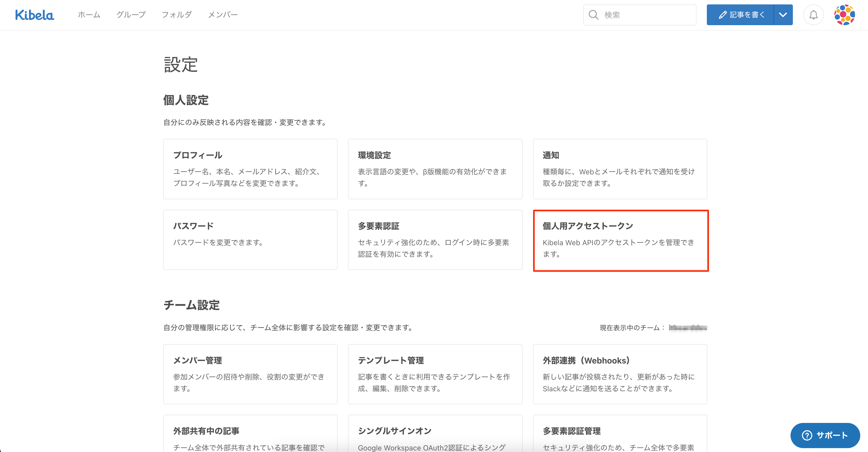
Task: Expand the write article dropdown arrow
Action: [783, 15]
